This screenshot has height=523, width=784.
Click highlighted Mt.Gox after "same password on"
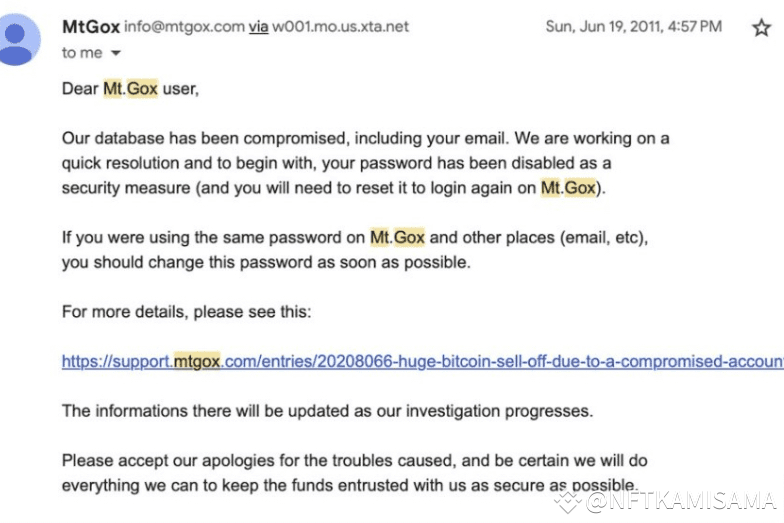[x=397, y=237]
